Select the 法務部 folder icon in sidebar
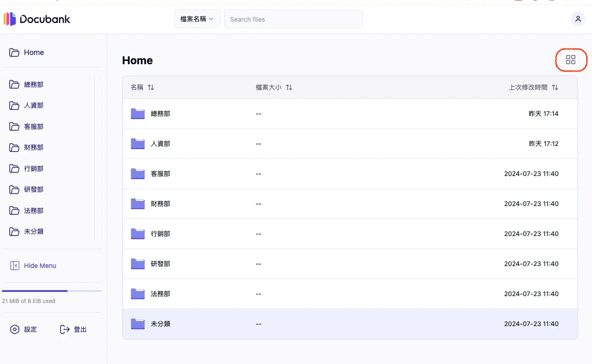The image size is (592, 364). tap(14, 211)
